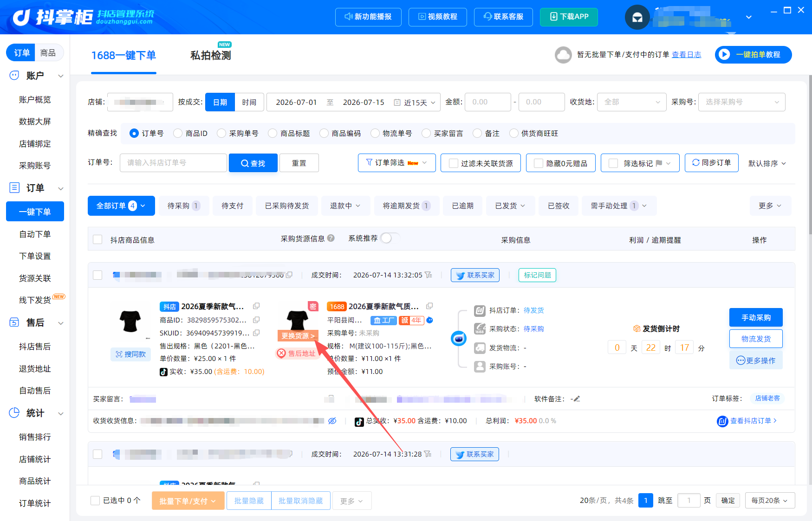Switch to 商品 in the top-left toggle
The height and width of the screenshot is (521, 812).
point(48,53)
